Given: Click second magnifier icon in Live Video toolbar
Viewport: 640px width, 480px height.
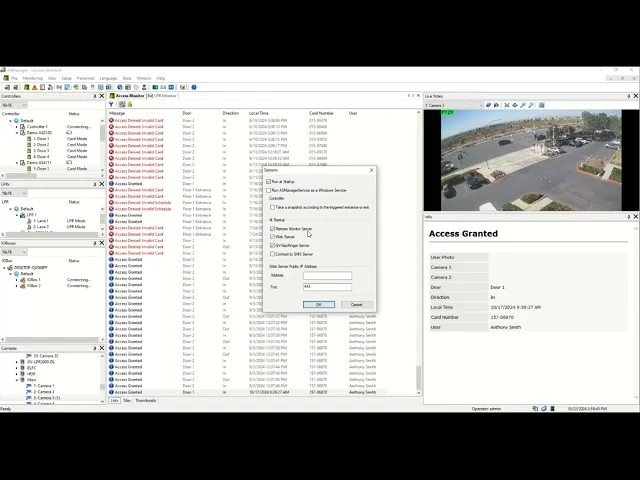Looking at the screenshot, I should pyautogui.click(x=531, y=105).
